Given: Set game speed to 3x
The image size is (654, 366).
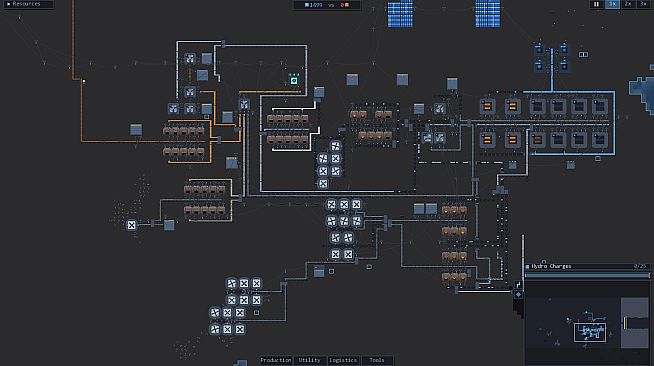Looking at the screenshot, I should pos(643,4).
